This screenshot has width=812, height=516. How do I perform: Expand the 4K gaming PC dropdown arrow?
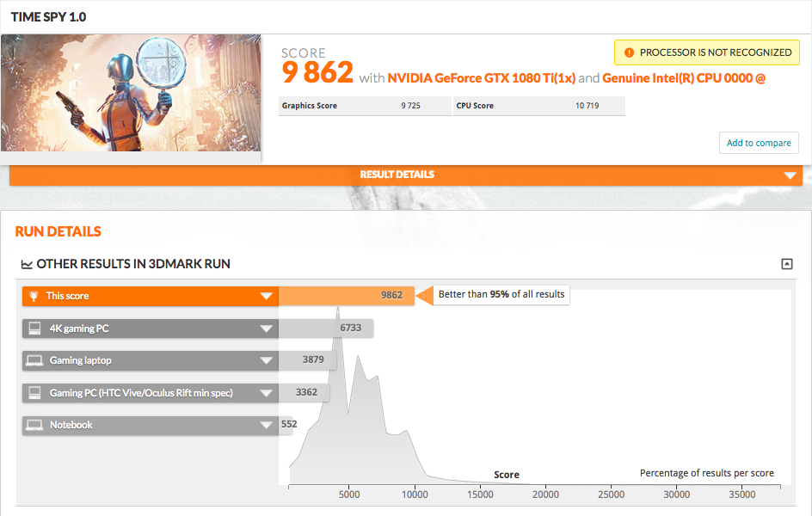tap(266, 329)
